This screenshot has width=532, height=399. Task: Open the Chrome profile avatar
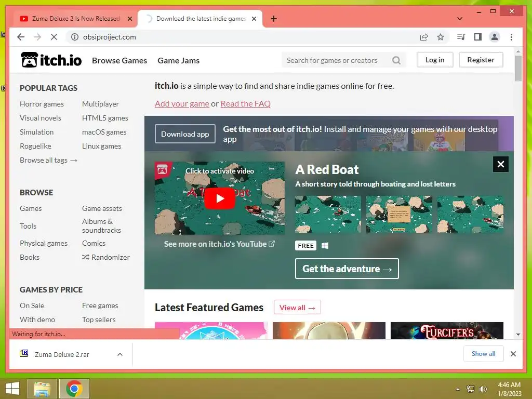tap(495, 37)
